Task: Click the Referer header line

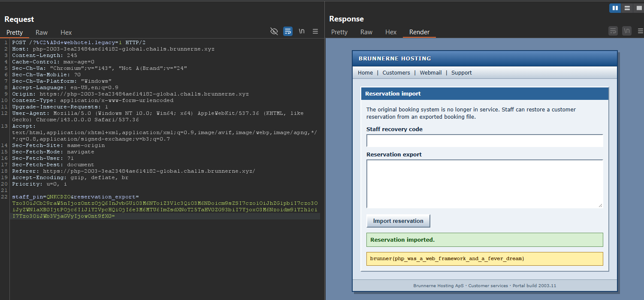Action: click(133, 171)
